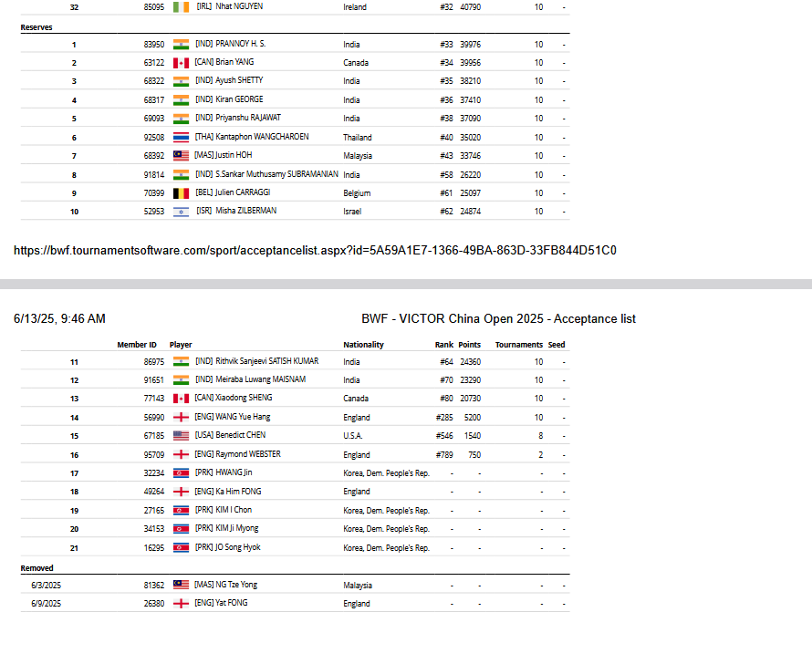The height and width of the screenshot is (664, 812).
Task: Click player name Ka Him FONG
Action: coord(238,491)
